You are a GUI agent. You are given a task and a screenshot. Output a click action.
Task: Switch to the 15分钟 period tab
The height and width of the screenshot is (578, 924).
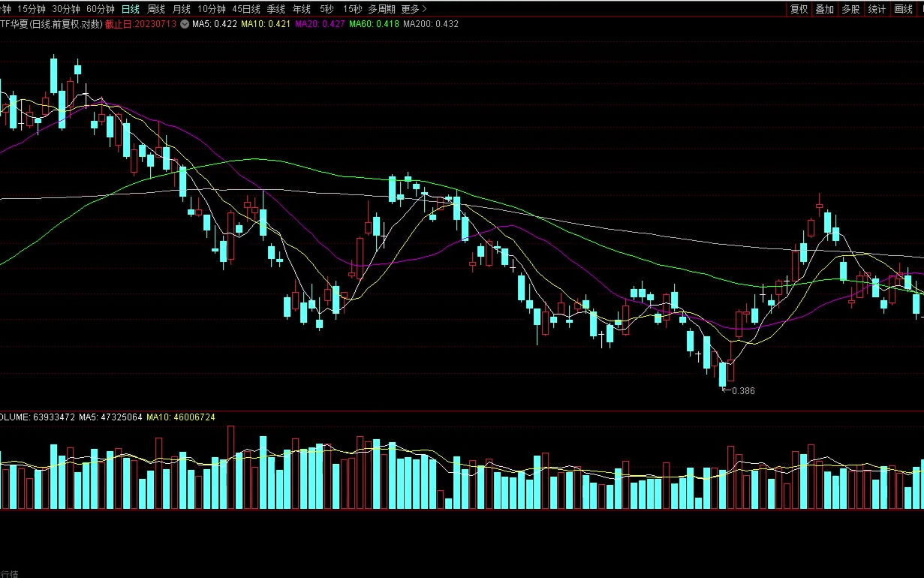click(x=32, y=9)
